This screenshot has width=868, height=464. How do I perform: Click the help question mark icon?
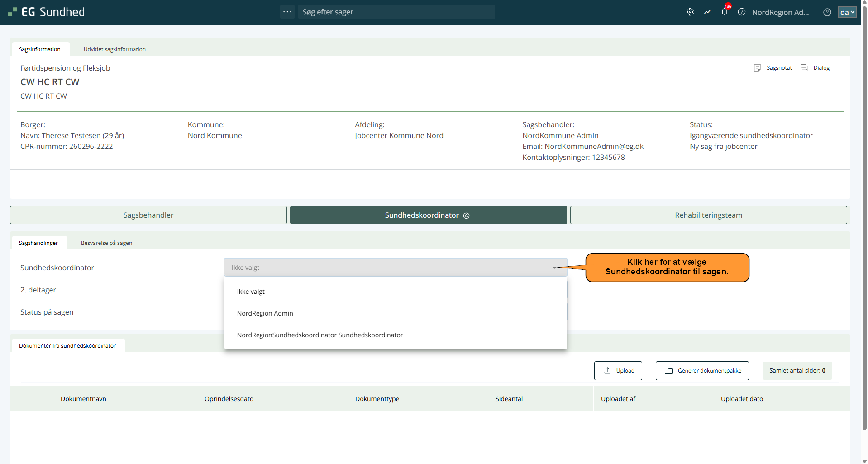pos(742,12)
